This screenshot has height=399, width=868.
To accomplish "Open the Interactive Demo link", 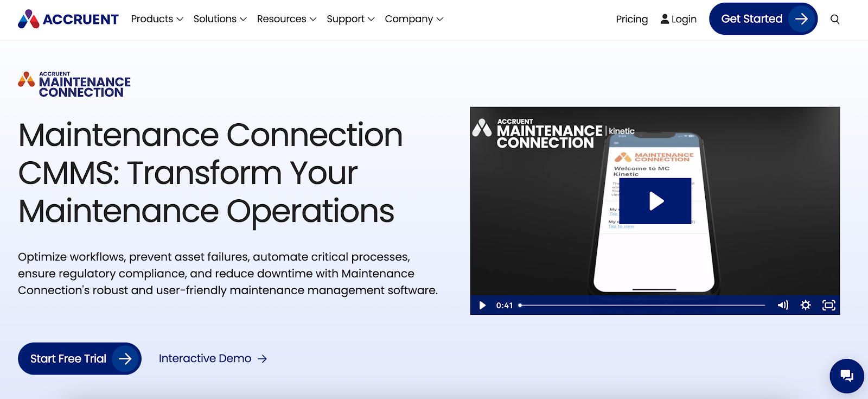I will (213, 358).
